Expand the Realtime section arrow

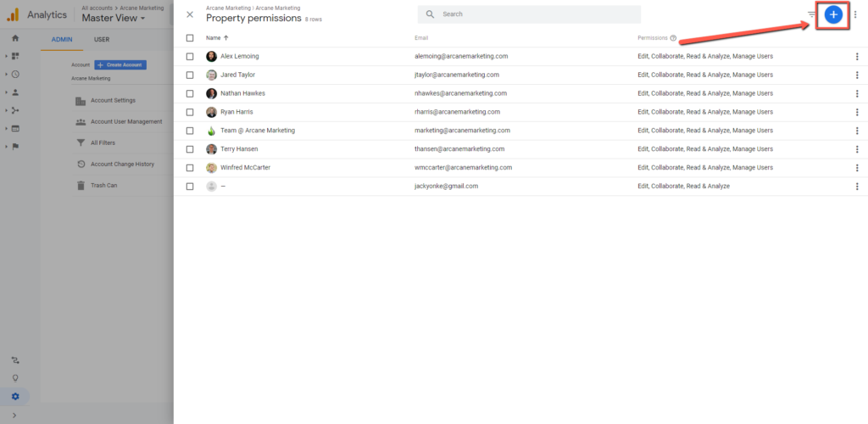pyautogui.click(x=6, y=74)
